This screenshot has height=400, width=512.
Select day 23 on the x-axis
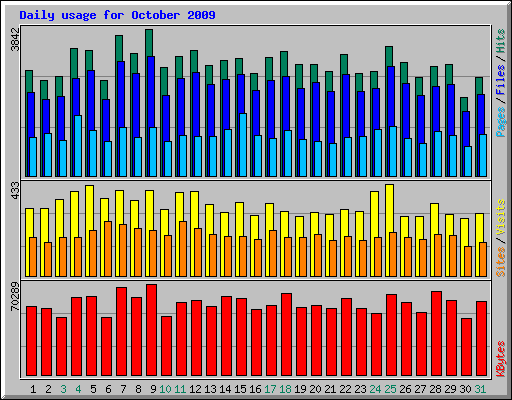pos(360,389)
